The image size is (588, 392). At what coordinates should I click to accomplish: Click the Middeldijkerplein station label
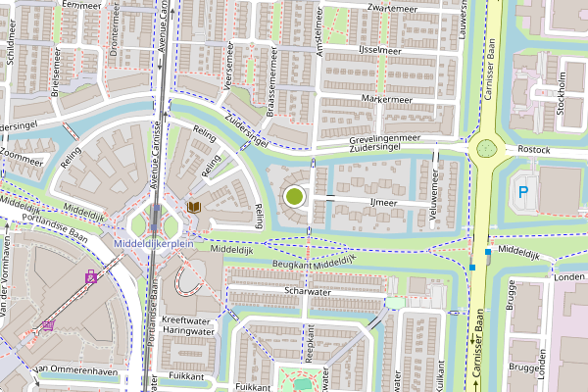[154, 243]
